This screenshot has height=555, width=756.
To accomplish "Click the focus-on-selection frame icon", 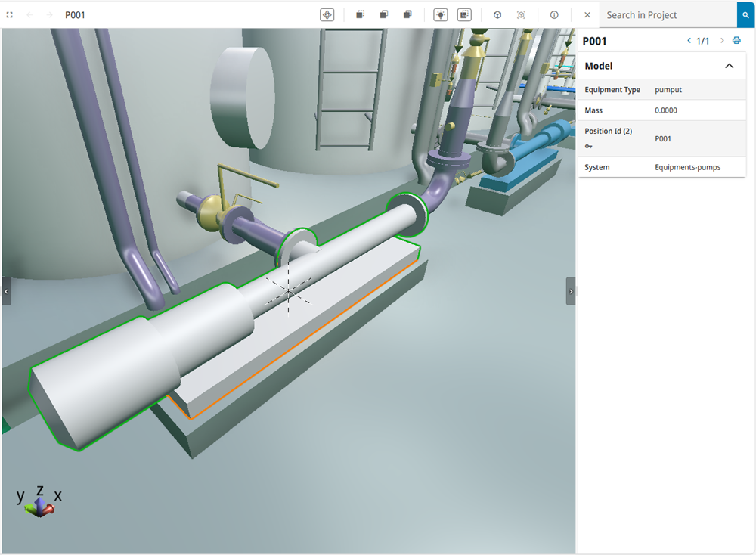I will click(521, 15).
